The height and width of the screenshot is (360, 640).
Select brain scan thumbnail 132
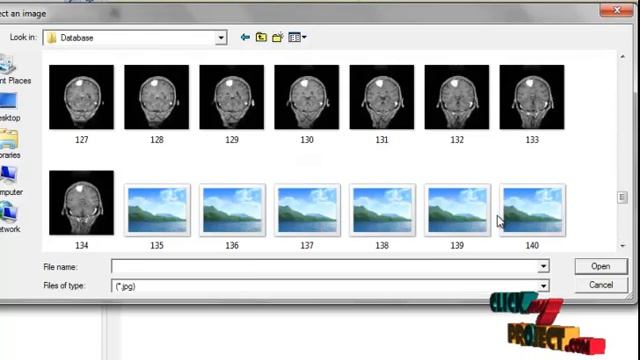457,97
